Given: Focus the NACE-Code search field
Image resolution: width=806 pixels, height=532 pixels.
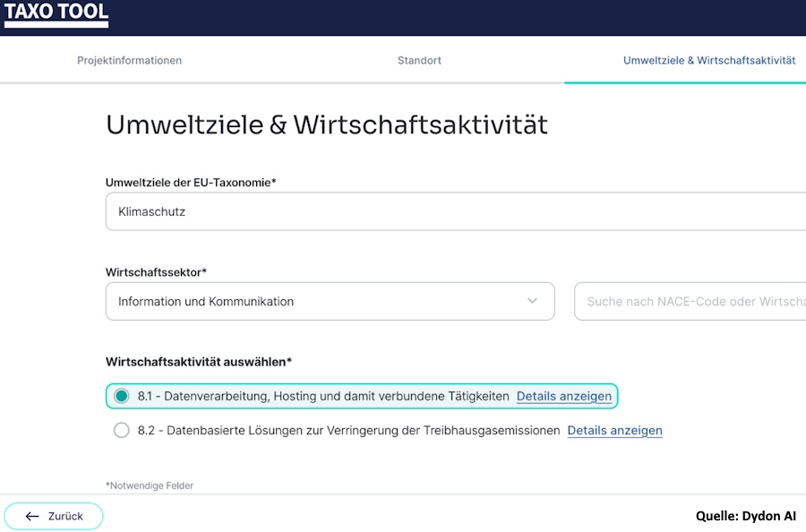Looking at the screenshot, I should tap(690, 301).
